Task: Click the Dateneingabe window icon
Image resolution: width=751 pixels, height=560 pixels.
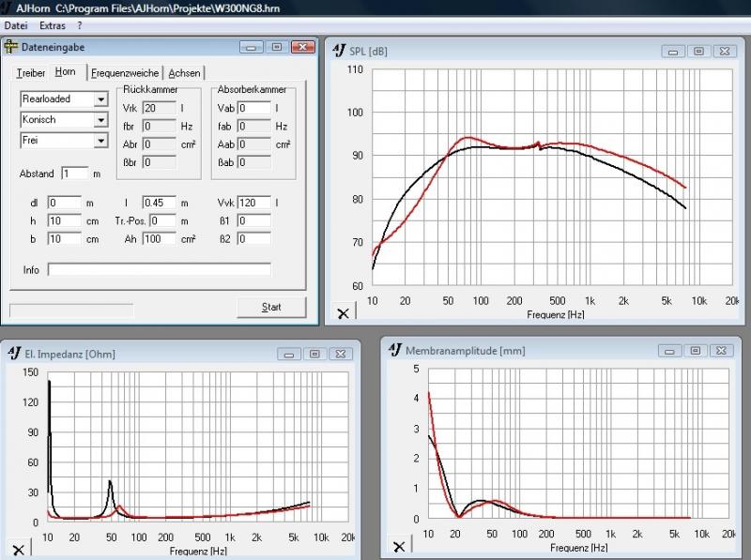Action: point(10,47)
